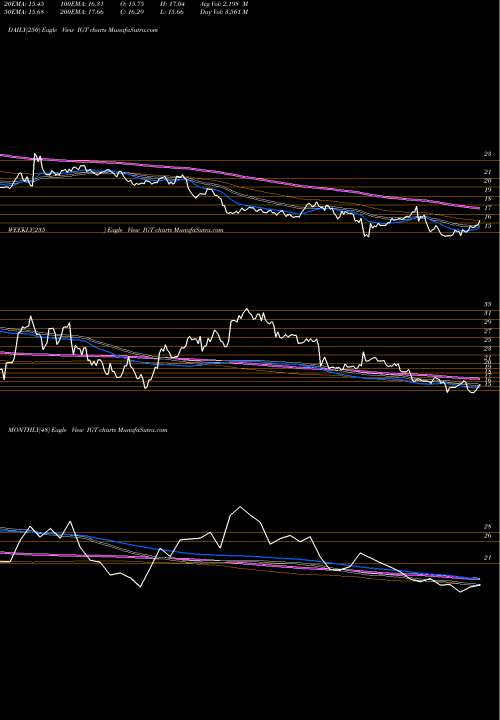The width and height of the screenshot is (500, 720).
Task: Click the 26 label on the monthly axis
Action: 487,536
